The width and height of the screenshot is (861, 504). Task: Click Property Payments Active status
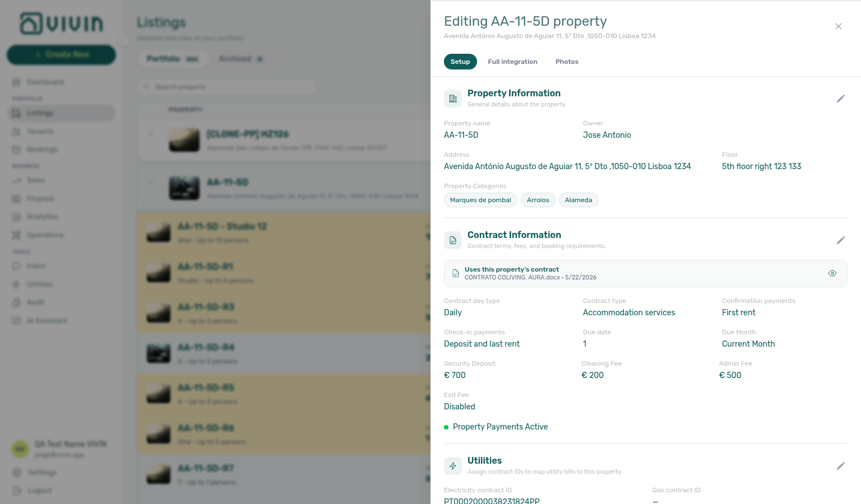496,427
